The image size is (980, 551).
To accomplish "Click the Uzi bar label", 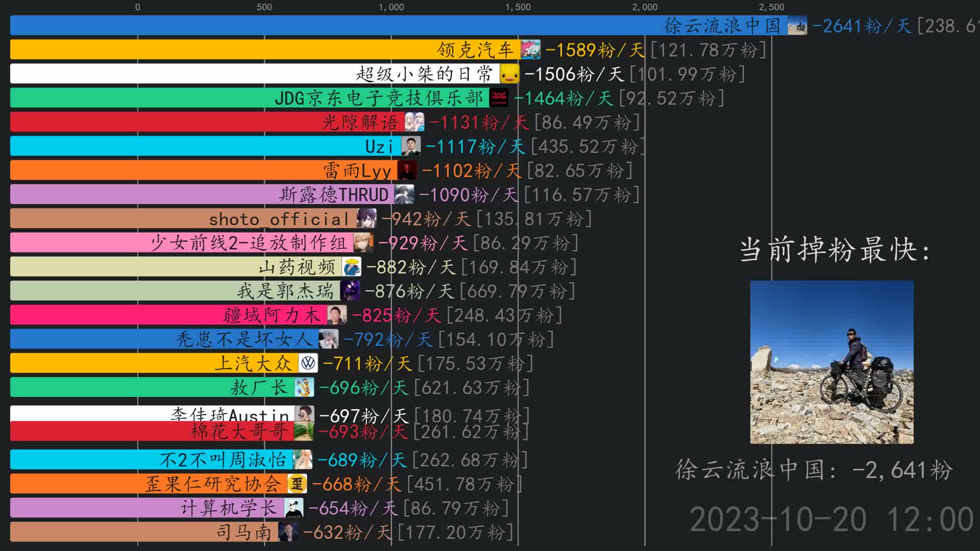I will click(379, 146).
